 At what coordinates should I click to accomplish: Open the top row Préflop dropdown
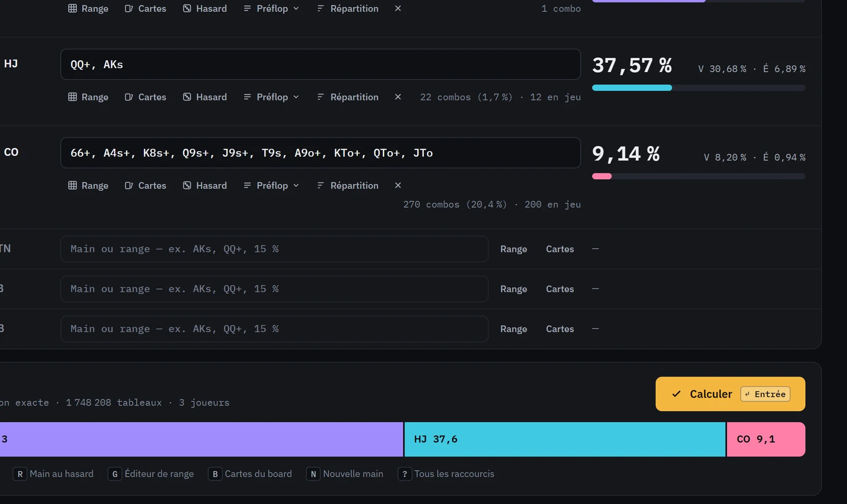[x=272, y=8]
